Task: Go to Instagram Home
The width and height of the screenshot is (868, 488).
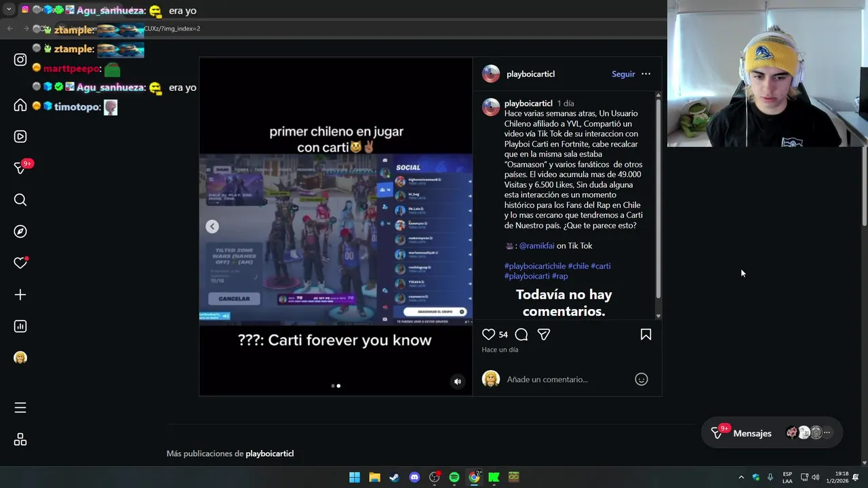Action: [x=20, y=105]
